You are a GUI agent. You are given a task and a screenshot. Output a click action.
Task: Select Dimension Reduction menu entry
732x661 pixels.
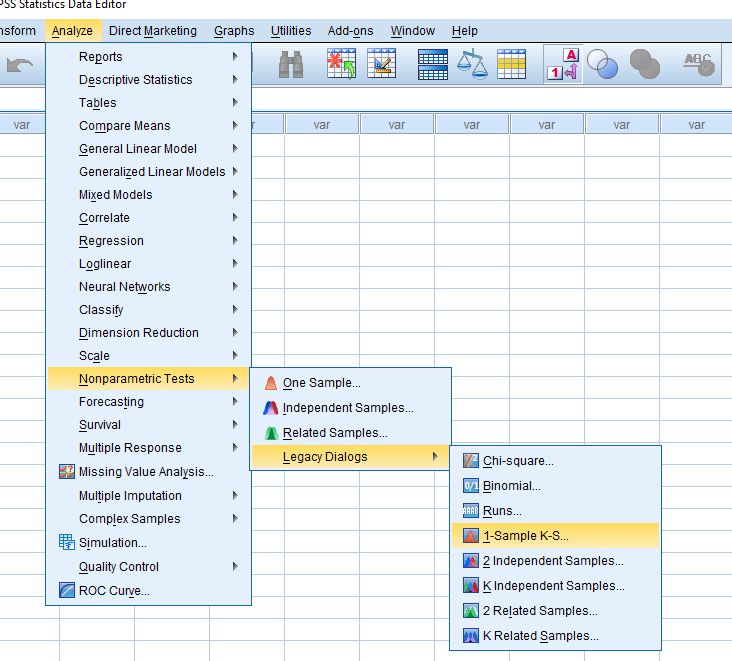point(148,333)
